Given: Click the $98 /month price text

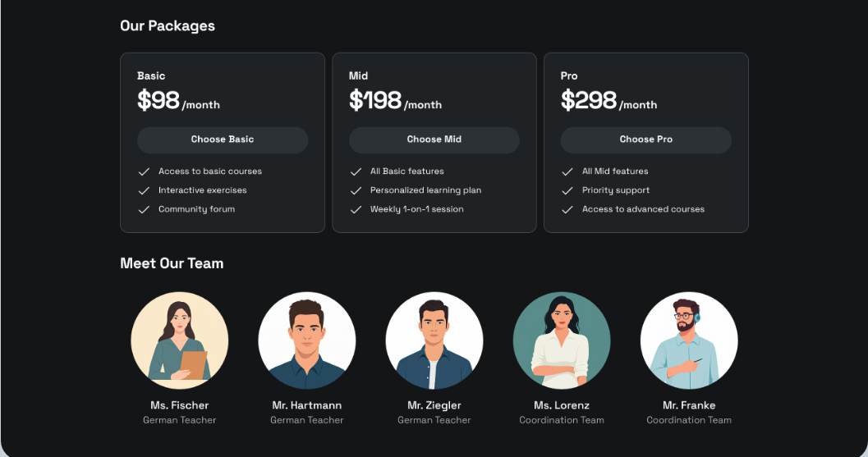Looking at the screenshot, I should coord(178,101).
